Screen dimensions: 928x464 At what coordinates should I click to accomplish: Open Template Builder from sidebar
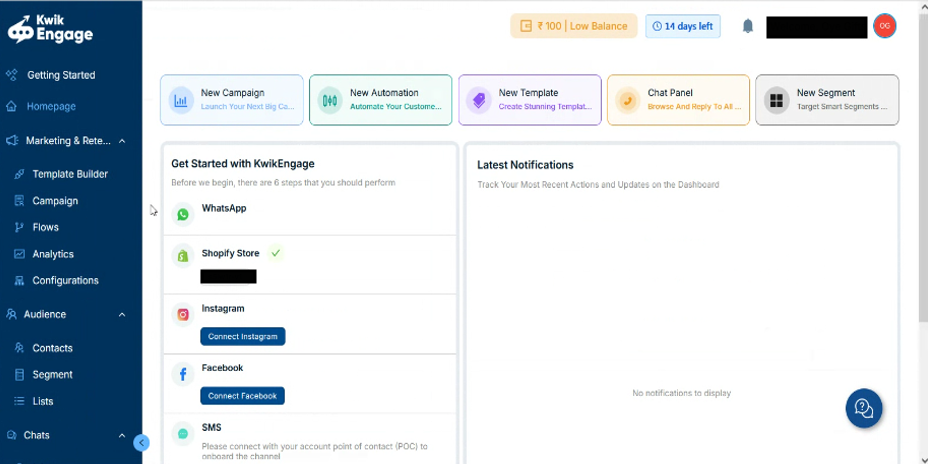pyautogui.click(x=71, y=174)
